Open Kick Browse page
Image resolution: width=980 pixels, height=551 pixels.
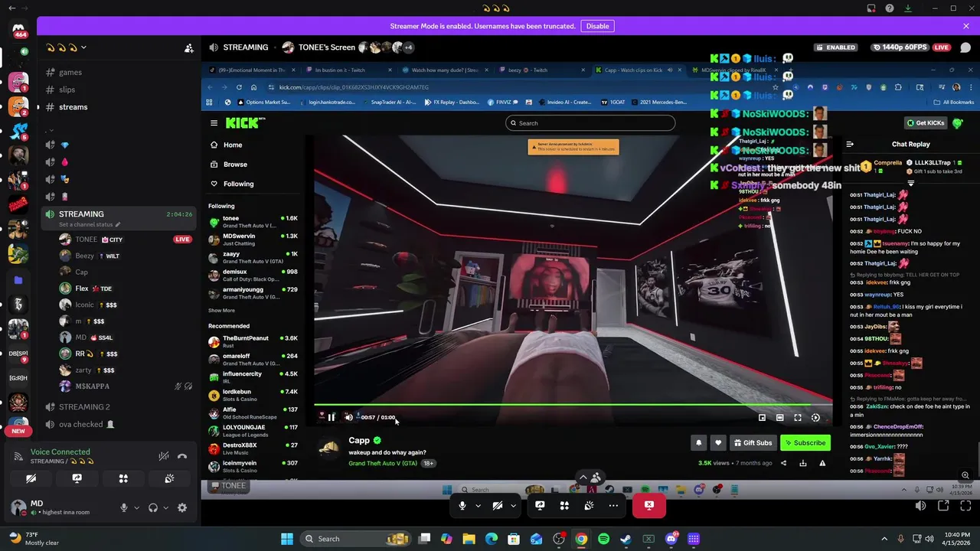pyautogui.click(x=229, y=165)
